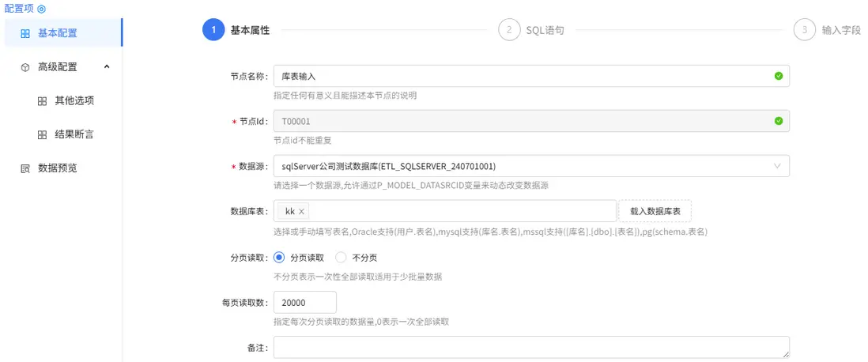The height and width of the screenshot is (362, 868).
Task: Remove the kk table tag
Action: pyautogui.click(x=301, y=212)
